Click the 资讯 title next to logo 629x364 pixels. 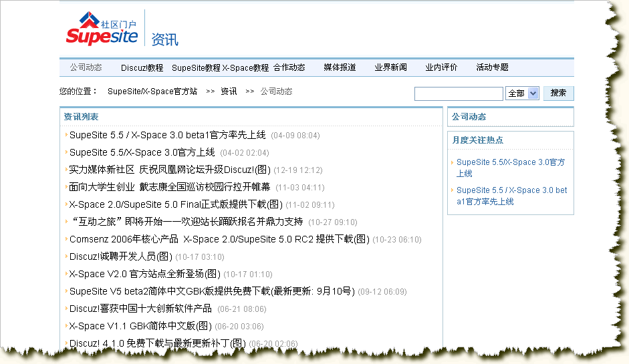click(x=165, y=39)
